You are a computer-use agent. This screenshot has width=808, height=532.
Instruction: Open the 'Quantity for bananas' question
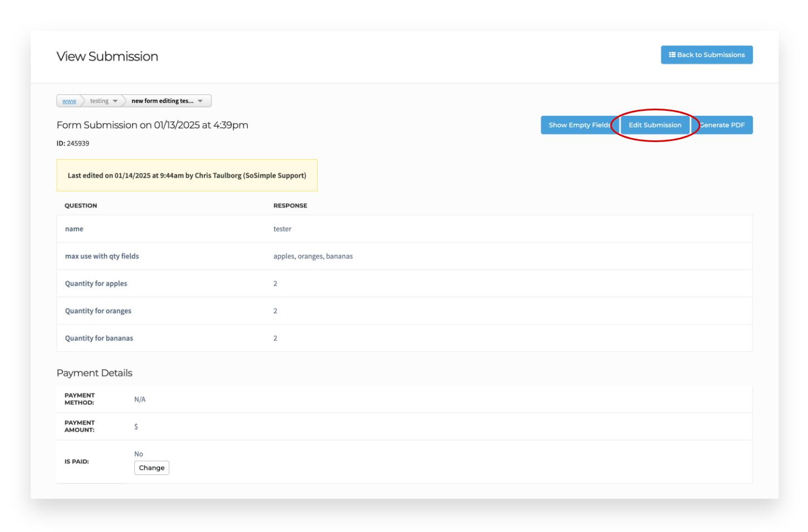[x=99, y=338]
